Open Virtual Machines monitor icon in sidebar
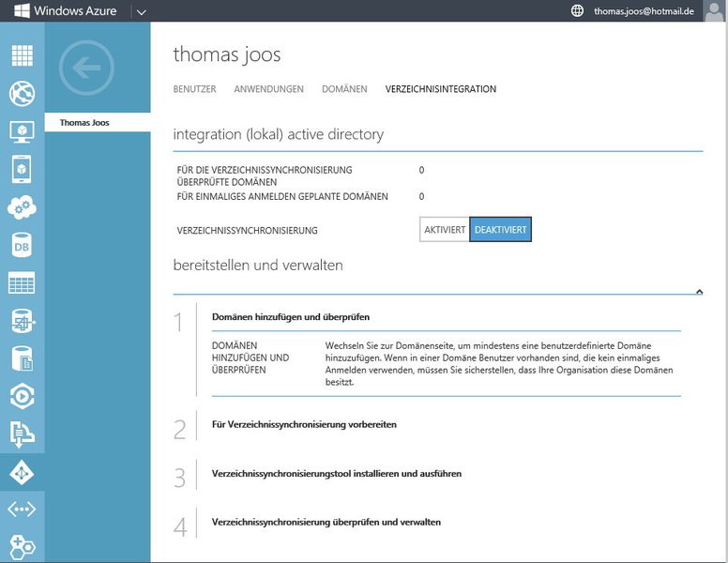 (22, 131)
